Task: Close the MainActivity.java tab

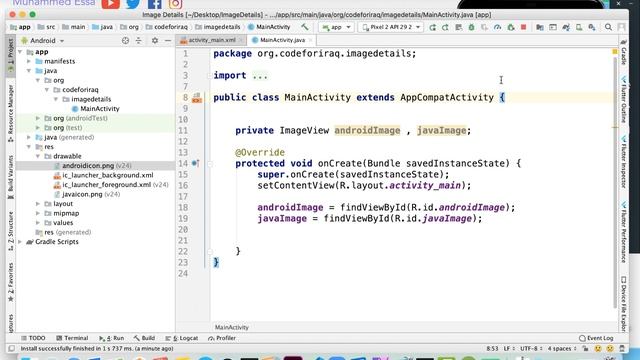Action: pos(310,40)
